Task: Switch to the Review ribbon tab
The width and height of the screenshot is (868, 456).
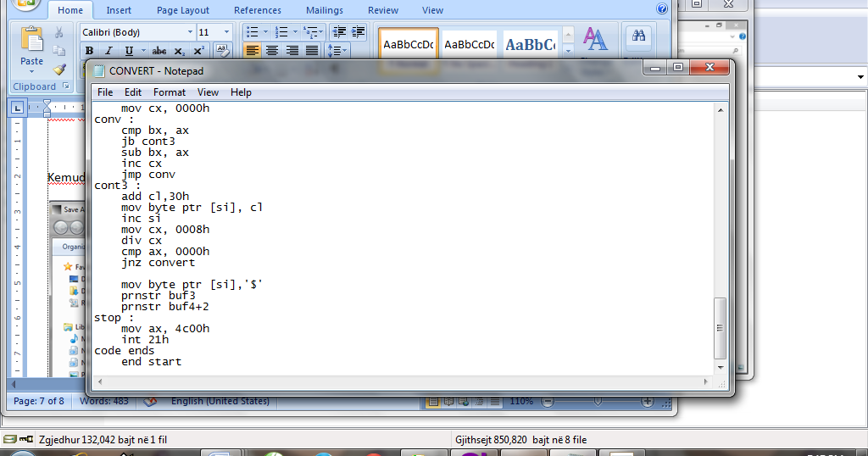Action: click(383, 10)
